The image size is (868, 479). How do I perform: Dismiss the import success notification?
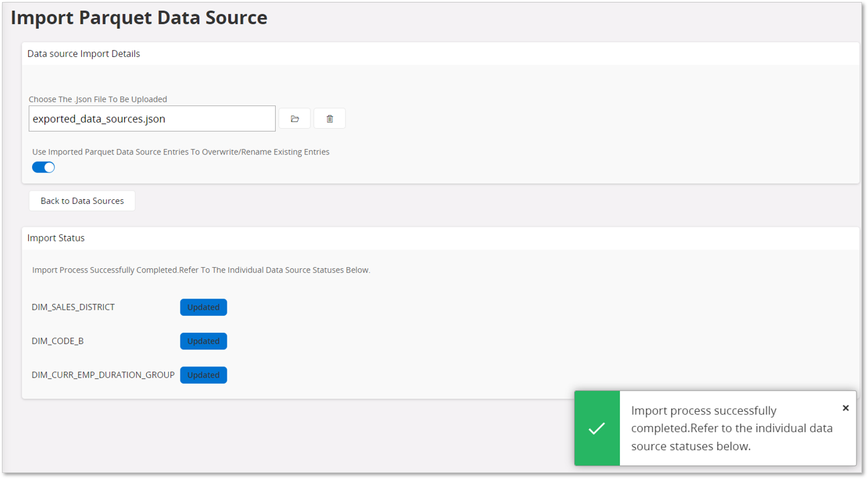[845, 408]
